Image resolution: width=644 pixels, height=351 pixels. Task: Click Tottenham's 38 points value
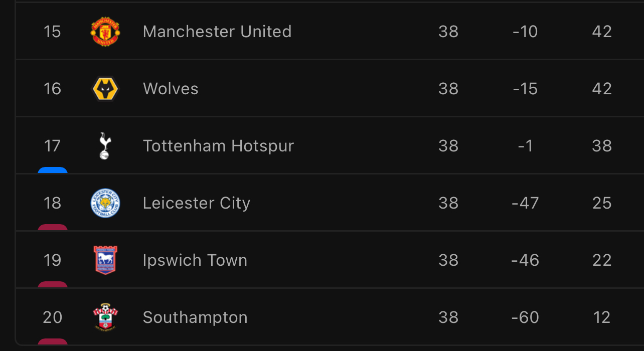coord(602,146)
